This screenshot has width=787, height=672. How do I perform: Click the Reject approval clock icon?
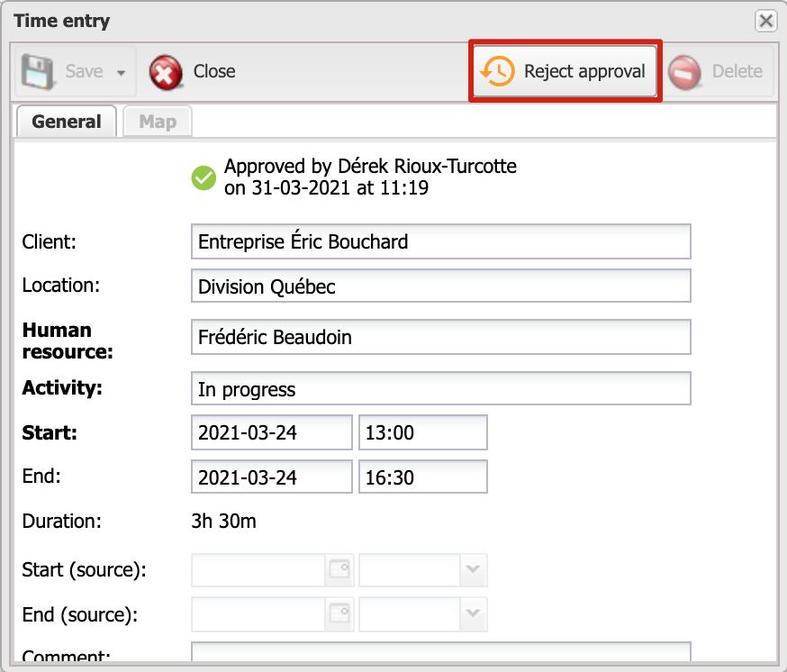(x=497, y=71)
